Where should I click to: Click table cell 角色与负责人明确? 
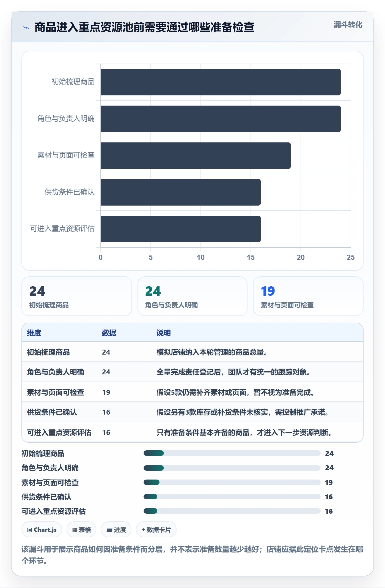click(x=56, y=372)
